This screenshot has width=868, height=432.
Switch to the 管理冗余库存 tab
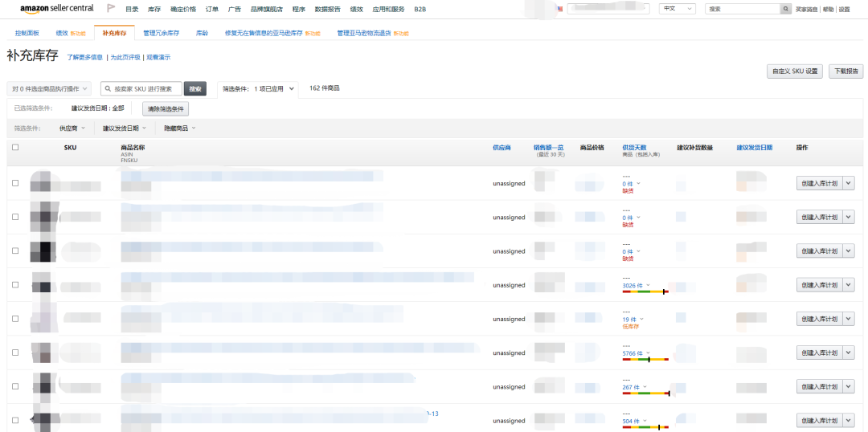(161, 34)
